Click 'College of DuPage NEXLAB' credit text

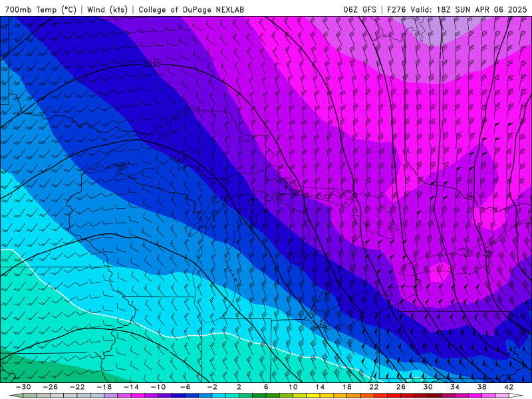tap(191, 9)
